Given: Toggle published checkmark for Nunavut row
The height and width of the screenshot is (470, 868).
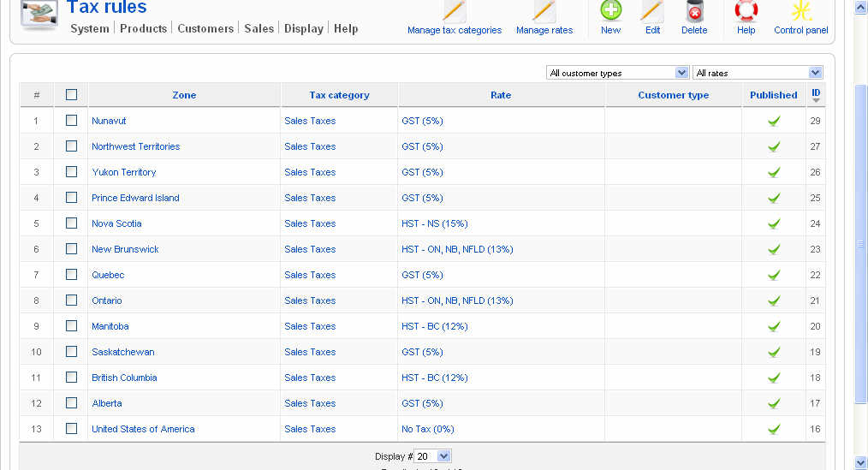Looking at the screenshot, I should 774,121.
